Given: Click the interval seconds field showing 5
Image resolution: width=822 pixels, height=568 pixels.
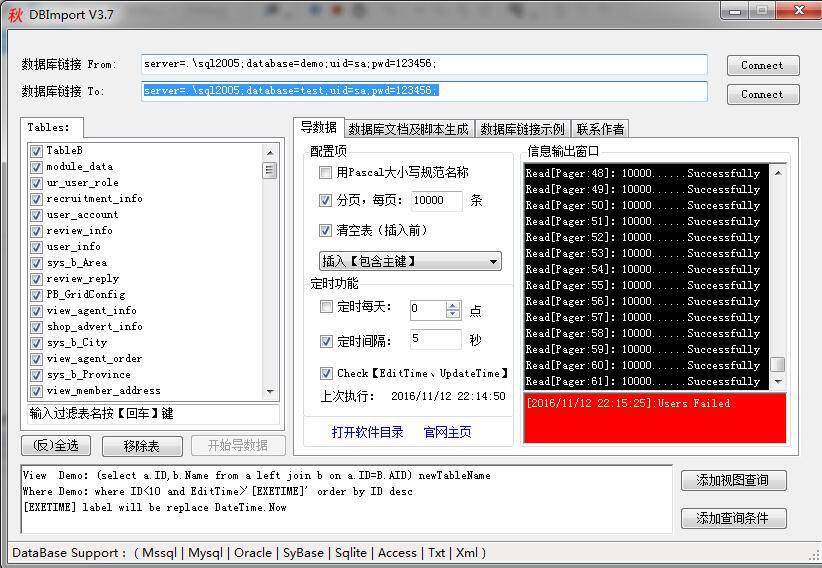Looking at the screenshot, I should tap(435, 339).
